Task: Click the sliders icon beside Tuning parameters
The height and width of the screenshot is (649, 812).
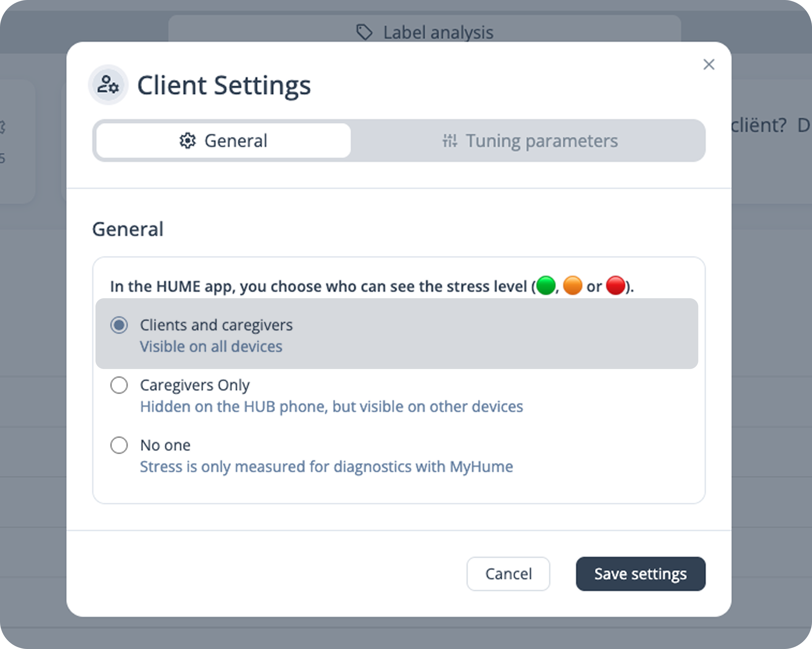Action: point(450,141)
